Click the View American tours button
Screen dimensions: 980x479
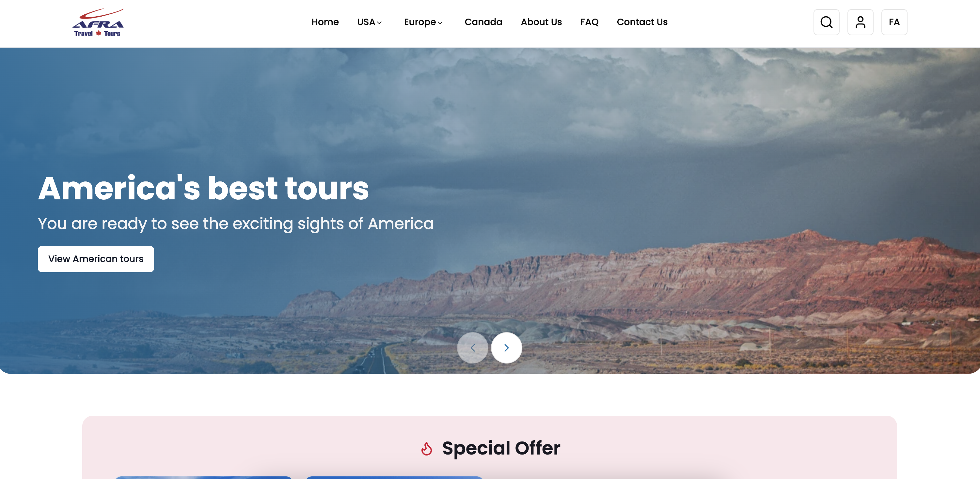96,259
